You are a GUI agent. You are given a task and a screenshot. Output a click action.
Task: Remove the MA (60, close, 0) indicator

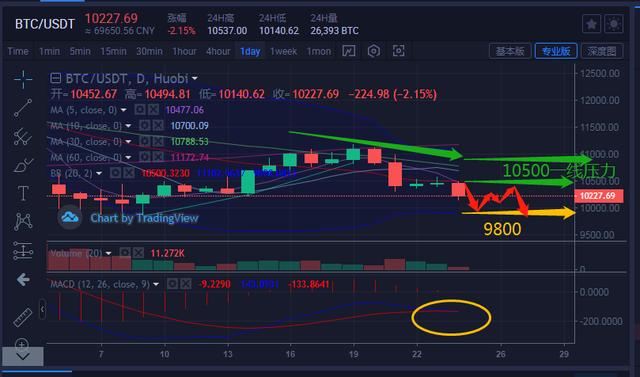[x=158, y=157]
